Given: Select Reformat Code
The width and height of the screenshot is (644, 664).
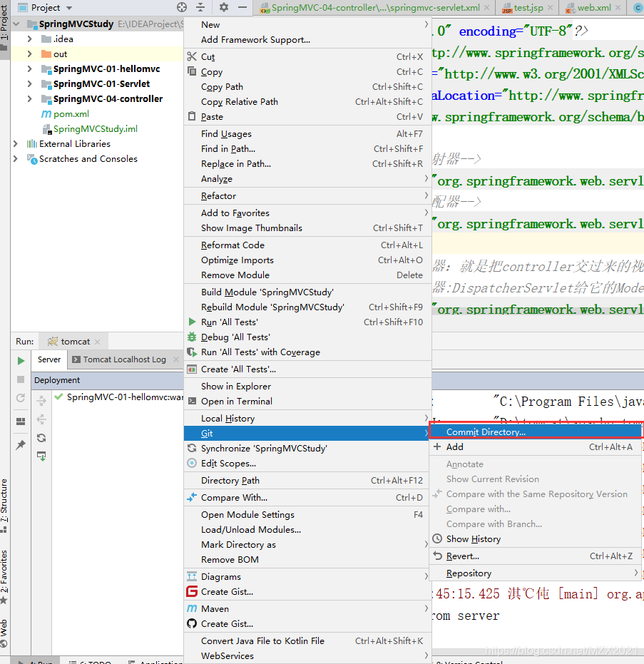Looking at the screenshot, I should coord(307,245).
